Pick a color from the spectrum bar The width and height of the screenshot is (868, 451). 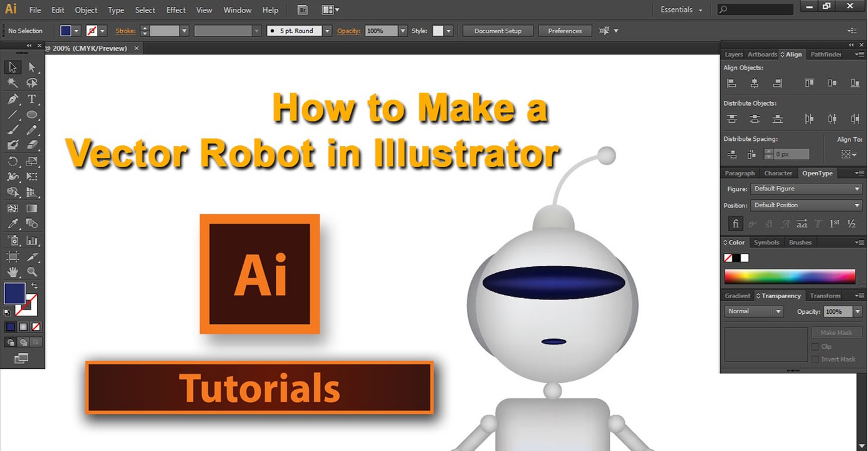(790, 276)
